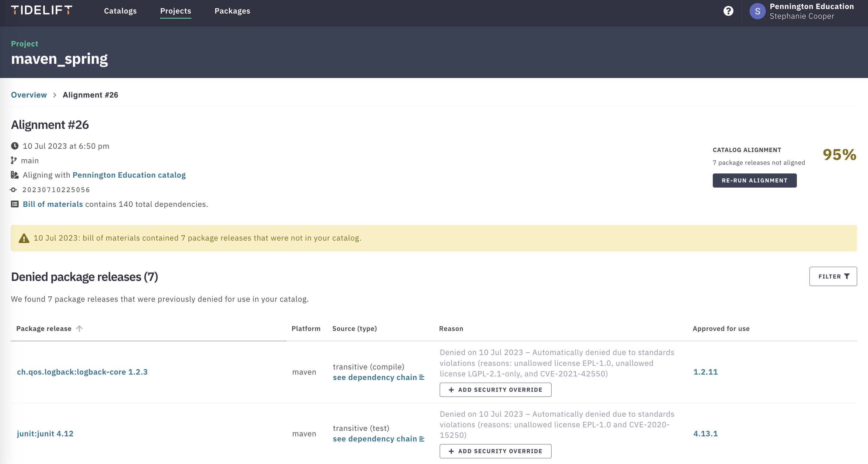This screenshot has height=464, width=868.
Task: Click the yellow warning banner message
Action: pyautogui.click(x=197, y=238)
